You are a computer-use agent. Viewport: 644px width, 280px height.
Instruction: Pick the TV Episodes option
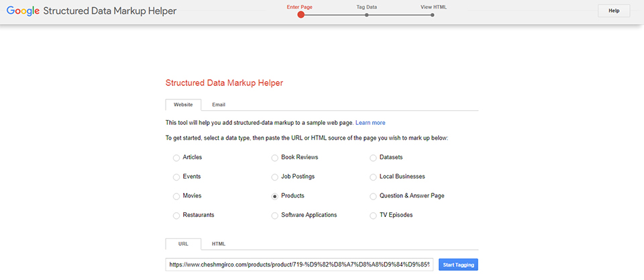coord(373,216)
